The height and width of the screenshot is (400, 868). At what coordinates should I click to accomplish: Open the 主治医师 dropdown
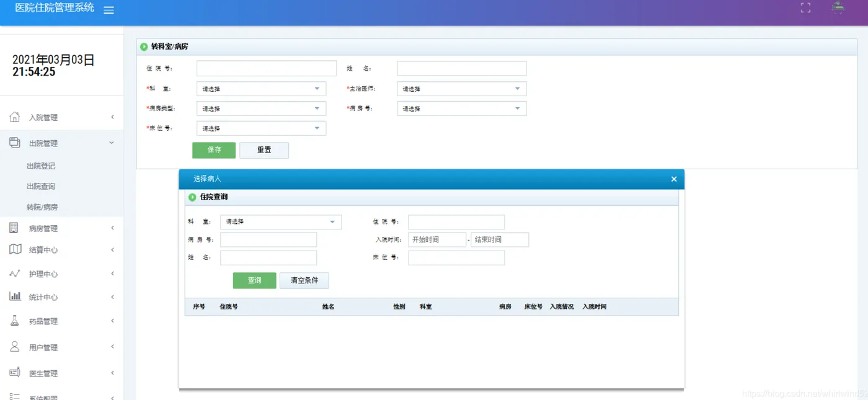click(x=462, y=89)
